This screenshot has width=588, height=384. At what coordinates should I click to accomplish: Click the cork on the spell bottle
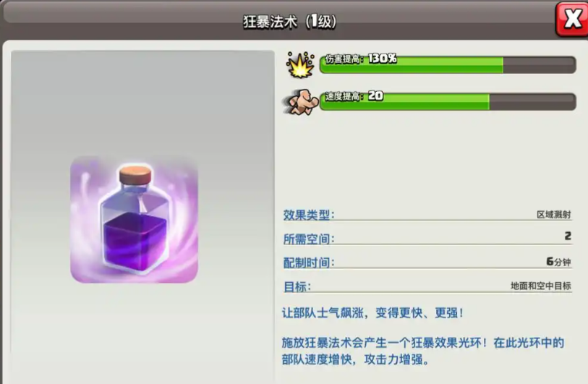click(135, 174)
